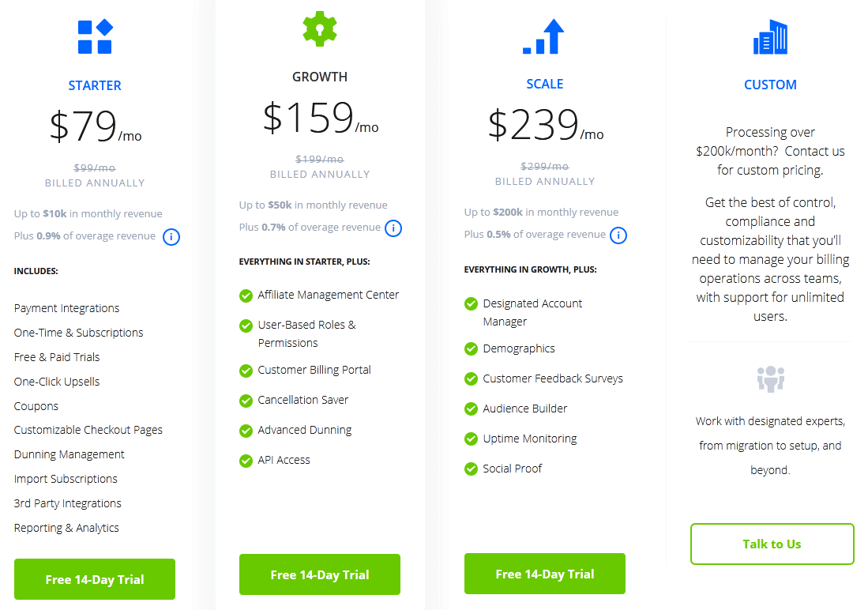
Task: Click the green gear icon above Growth
Action: pos(319,28)
